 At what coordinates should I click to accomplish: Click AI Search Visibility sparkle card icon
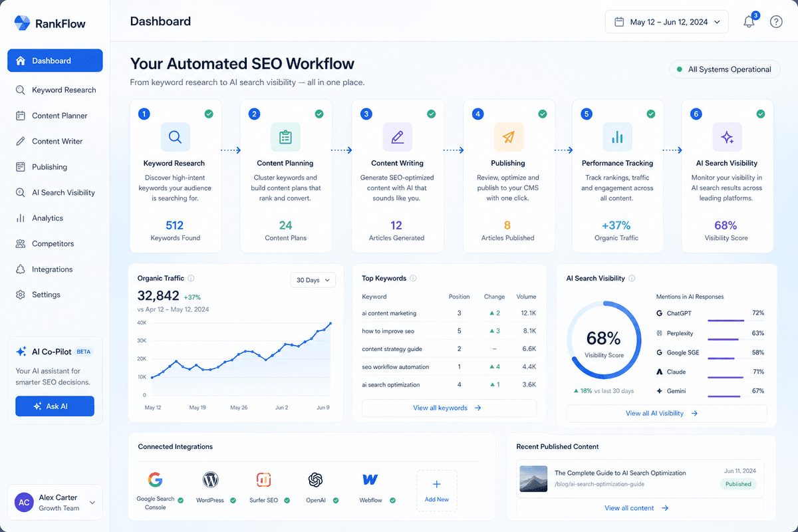[727, 137]
